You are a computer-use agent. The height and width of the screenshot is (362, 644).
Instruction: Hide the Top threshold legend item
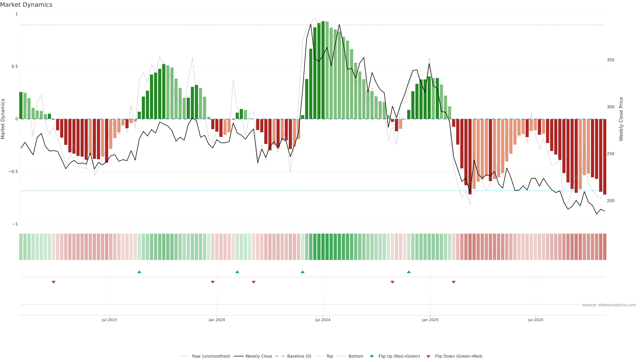(x=329, y=356)
